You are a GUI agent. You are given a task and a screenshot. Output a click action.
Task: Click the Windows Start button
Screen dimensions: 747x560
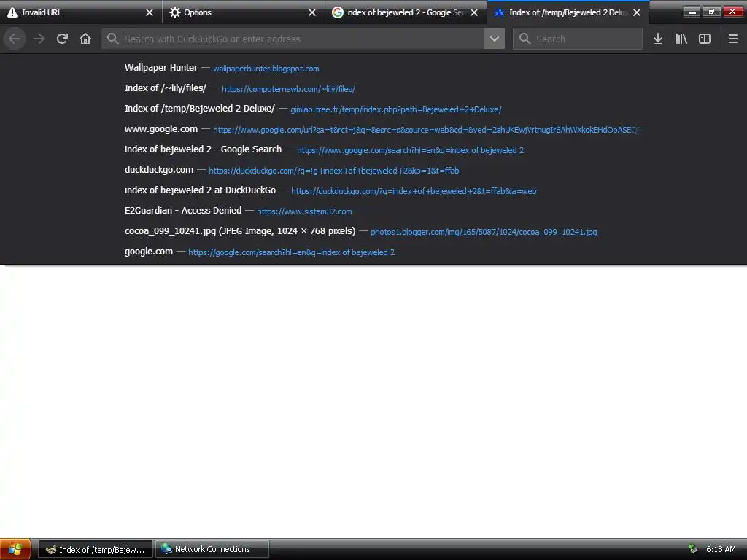coord(15,549)
